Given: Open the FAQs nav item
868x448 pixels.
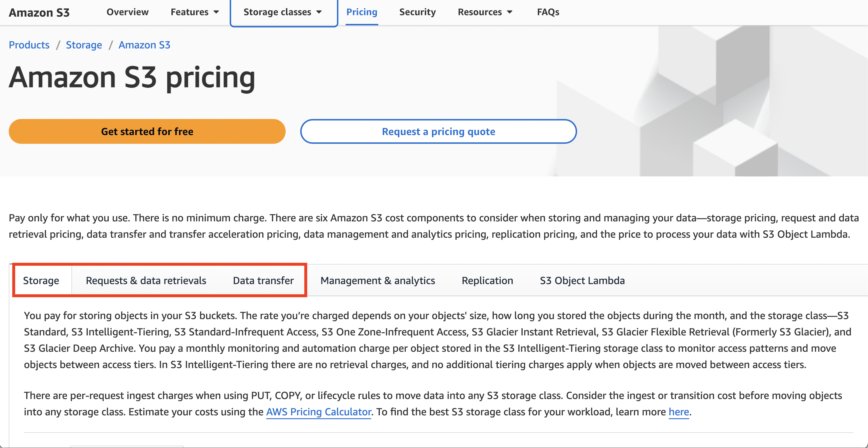Looking at the screenshot, I should pos(548,12).
